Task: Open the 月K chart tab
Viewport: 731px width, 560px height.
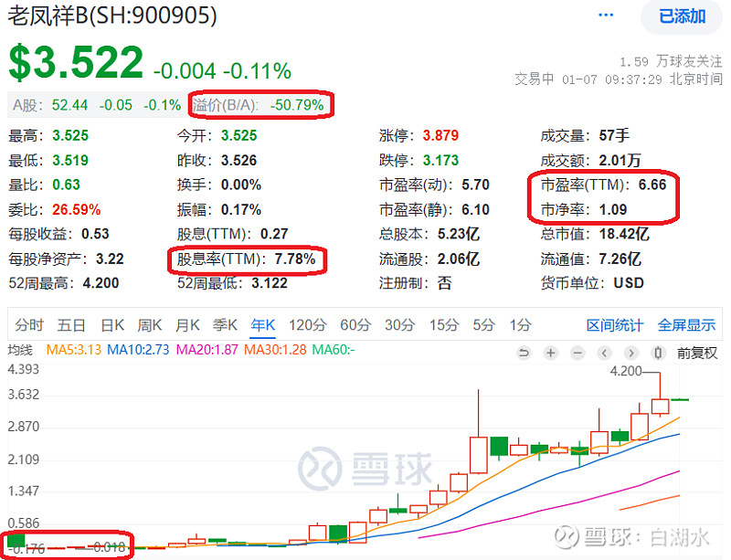Action: click(187, 324)
